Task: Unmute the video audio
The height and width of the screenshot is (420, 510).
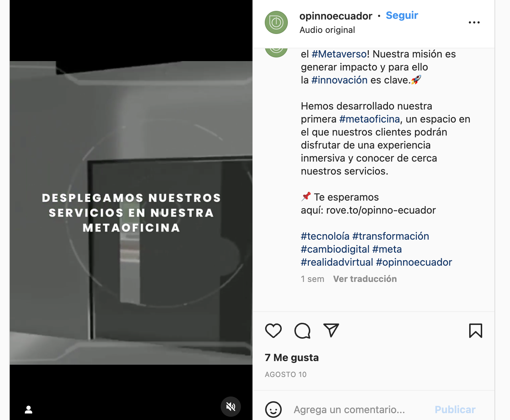Action: (x=231, y=407)
